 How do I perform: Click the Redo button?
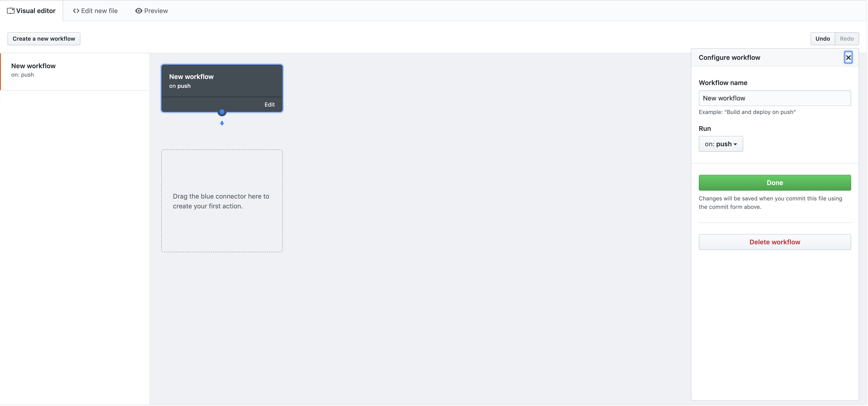pos(846,39)
